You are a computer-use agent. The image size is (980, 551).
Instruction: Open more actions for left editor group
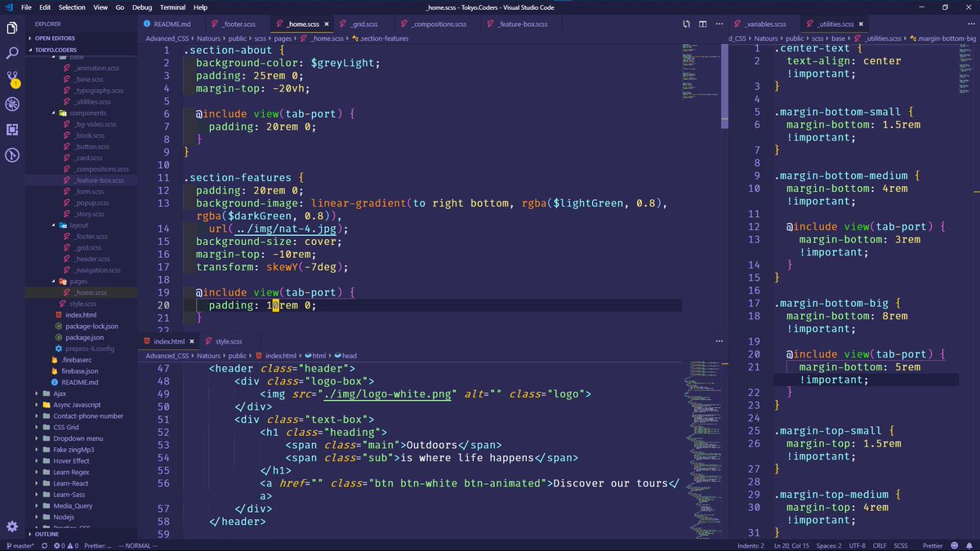coord(719,24)
